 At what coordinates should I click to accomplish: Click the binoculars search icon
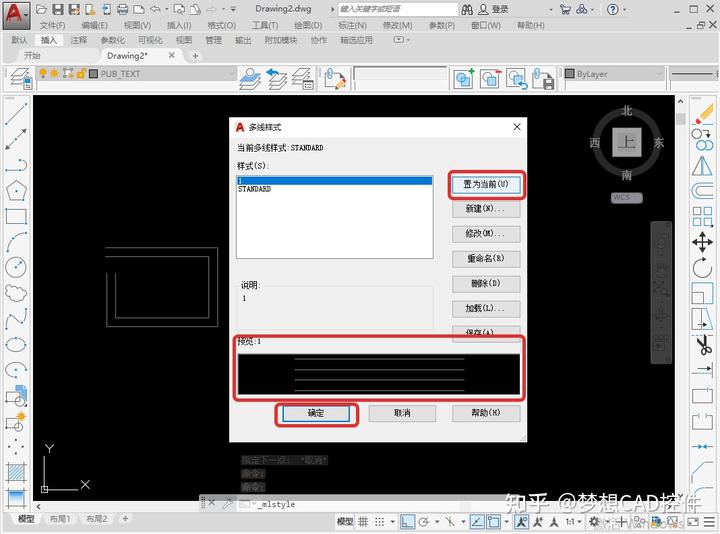pyautogui.click(x=467, y=9)
